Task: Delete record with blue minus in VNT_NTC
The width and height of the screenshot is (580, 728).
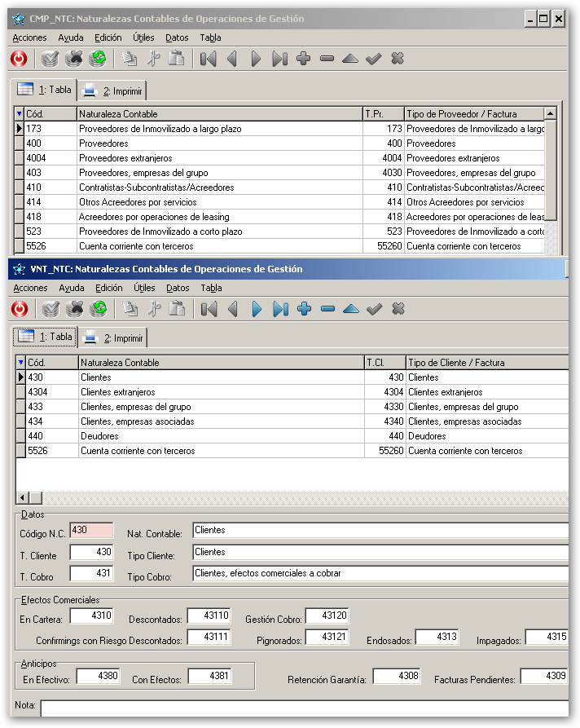Action: 328,309
